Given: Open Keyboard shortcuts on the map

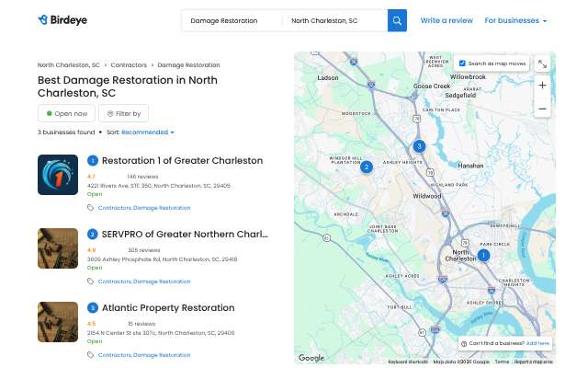Looking at the screenshot, I should pos(408,362).
